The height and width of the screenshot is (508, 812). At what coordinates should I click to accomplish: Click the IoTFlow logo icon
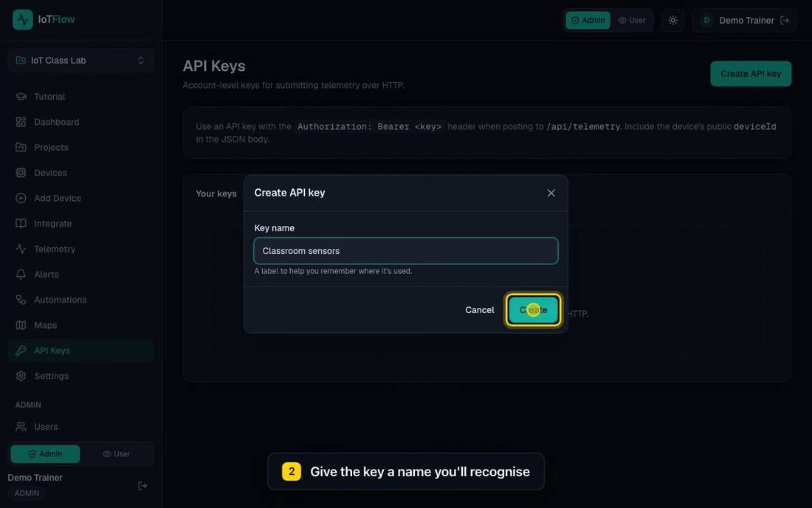coord(23,20)
